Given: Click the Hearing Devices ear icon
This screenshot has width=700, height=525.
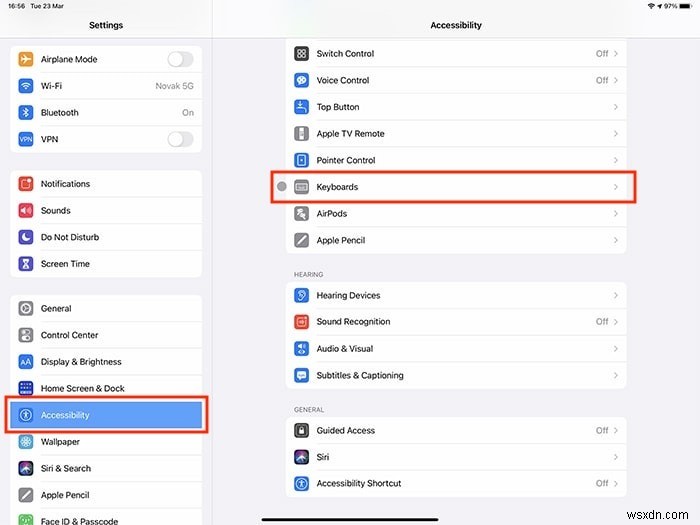Looking at the screenshot, I should 302,295.
